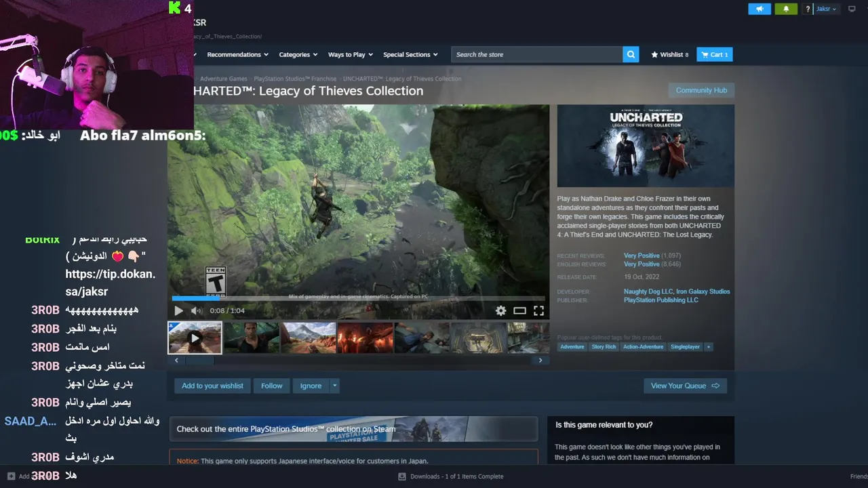Click the search magnifier button

tap(631, 54)
